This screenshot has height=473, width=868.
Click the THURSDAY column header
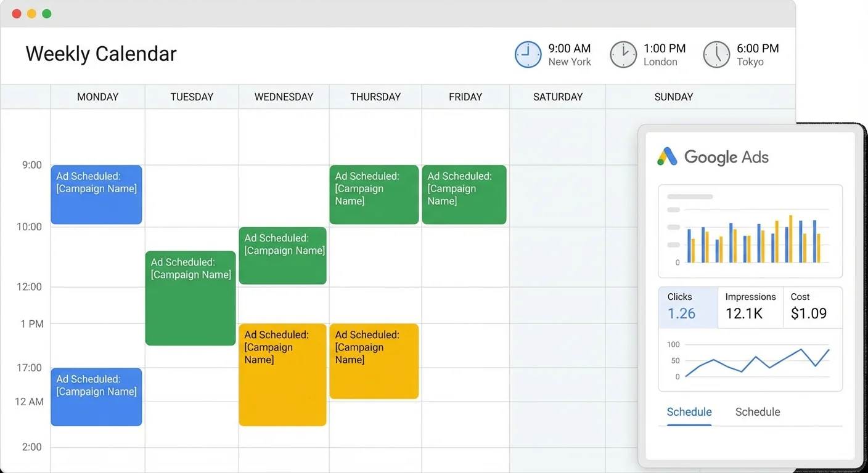tap(375, 97)
